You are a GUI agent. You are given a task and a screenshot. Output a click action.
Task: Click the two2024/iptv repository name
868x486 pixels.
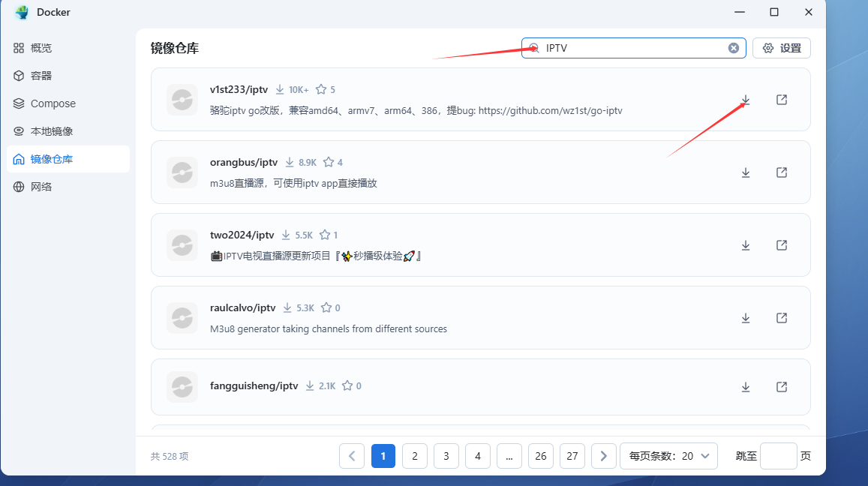tap(242, 235)
